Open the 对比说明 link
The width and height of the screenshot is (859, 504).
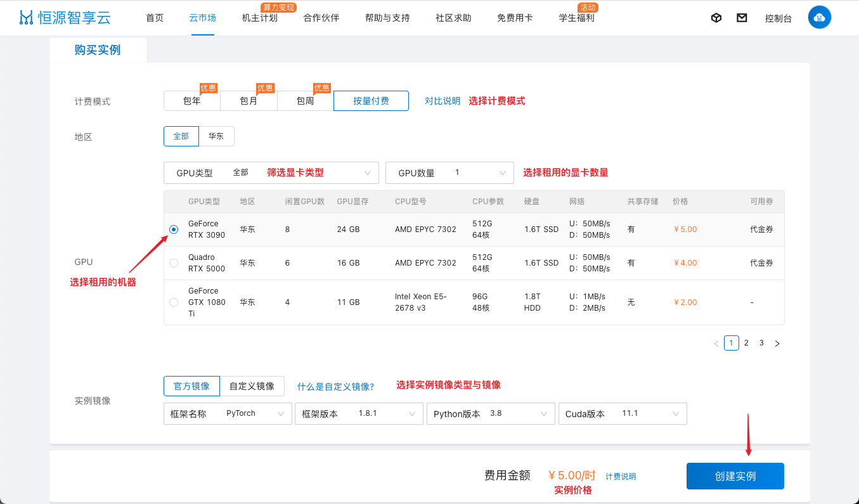(442, 101)
